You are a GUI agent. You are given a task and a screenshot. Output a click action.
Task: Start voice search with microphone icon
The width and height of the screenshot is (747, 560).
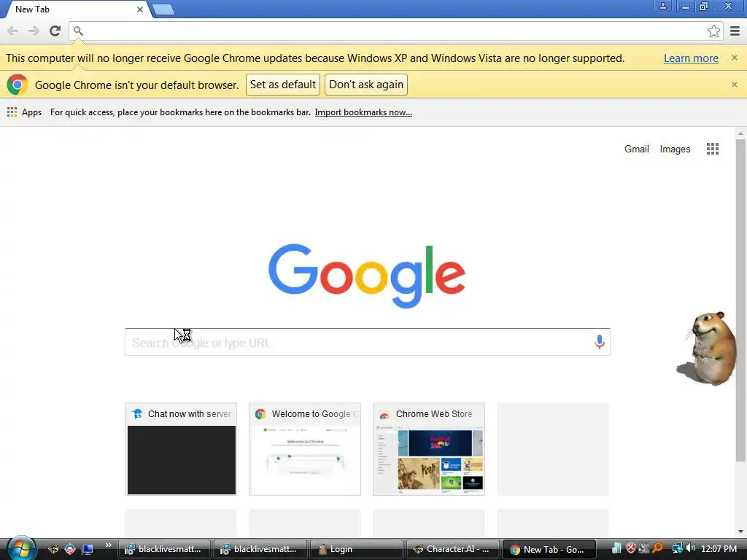[x=600, y=342]
